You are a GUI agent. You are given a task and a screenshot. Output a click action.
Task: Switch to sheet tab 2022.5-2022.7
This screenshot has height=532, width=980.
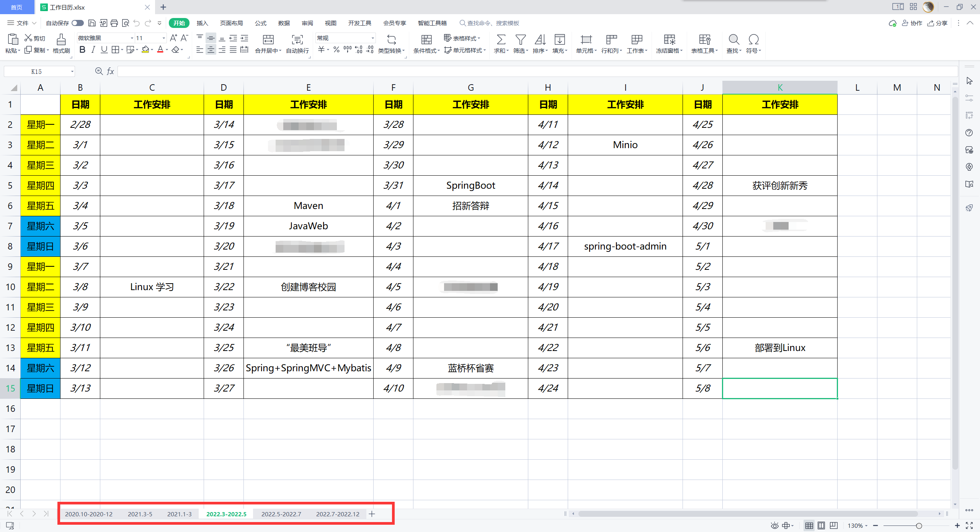tap(281, 514)
